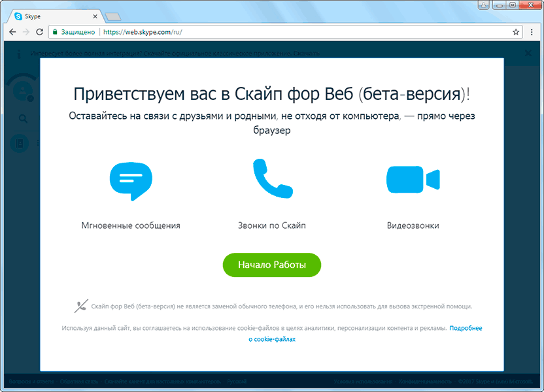This screenshot has width=544, height=392.
Task: Click the Chrome user profile icon in title bar
Action: tap(483, 5)
